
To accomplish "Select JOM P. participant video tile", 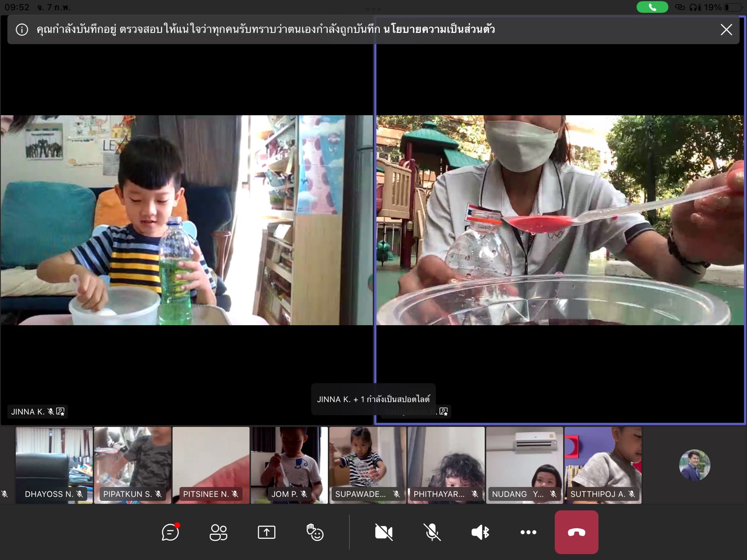I will coord(289,465).
